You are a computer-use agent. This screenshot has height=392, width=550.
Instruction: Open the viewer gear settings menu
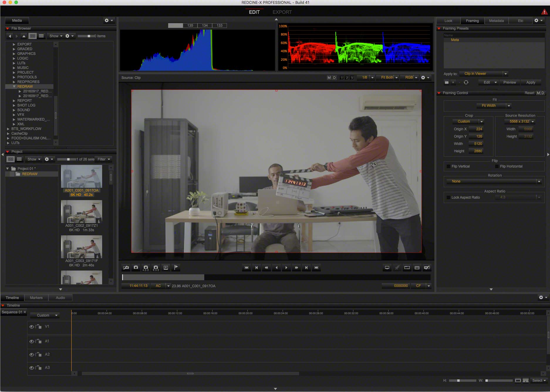(425, 78)
